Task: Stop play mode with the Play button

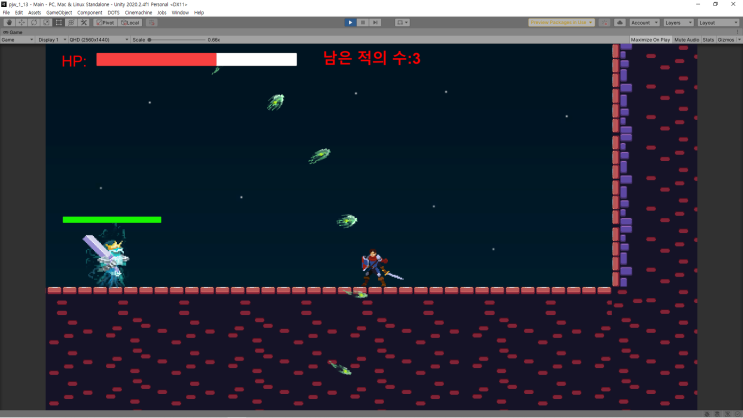Action: click(x=350, y=22)
